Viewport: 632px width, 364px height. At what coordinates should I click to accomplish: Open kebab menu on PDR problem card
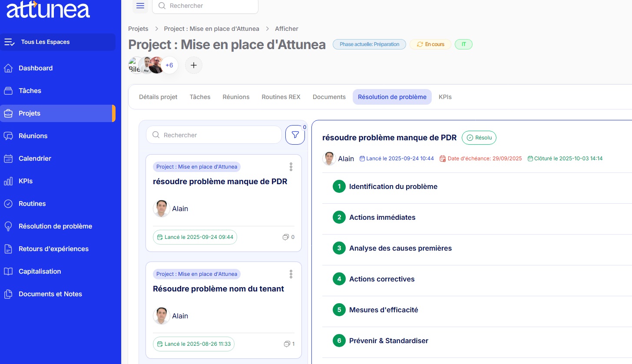coord(291,167)
